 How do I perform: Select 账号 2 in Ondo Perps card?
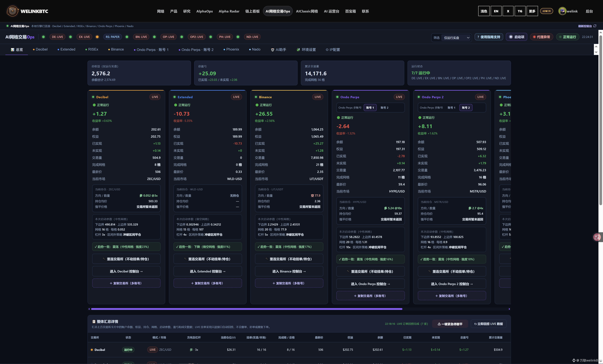(384, 108)
